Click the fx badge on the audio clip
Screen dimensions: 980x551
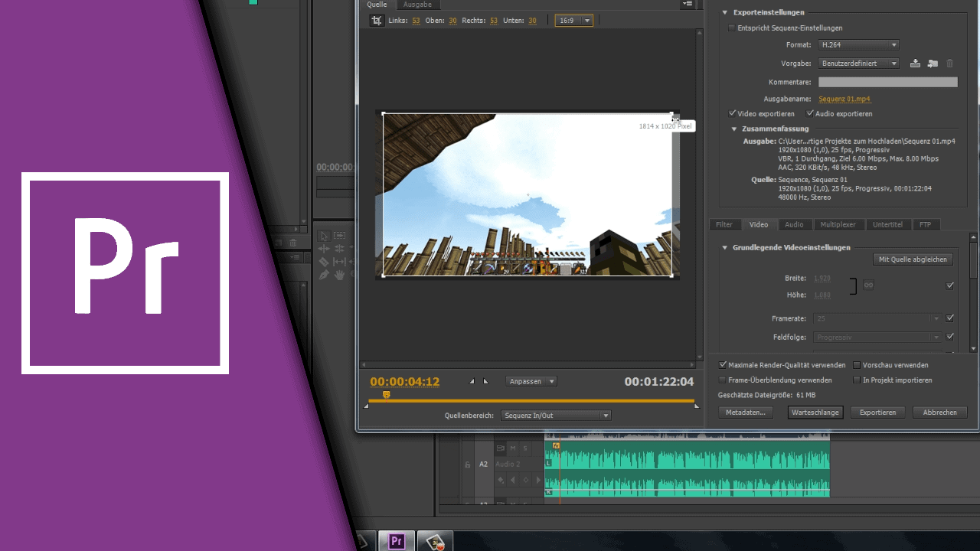pyautogui.click(x=556, y=445)
